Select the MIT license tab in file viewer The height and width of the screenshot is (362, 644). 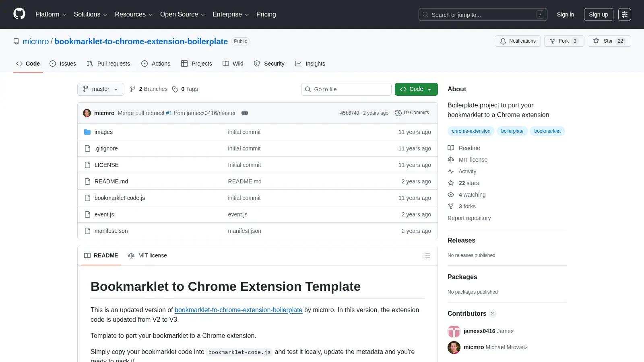point(147,256)
